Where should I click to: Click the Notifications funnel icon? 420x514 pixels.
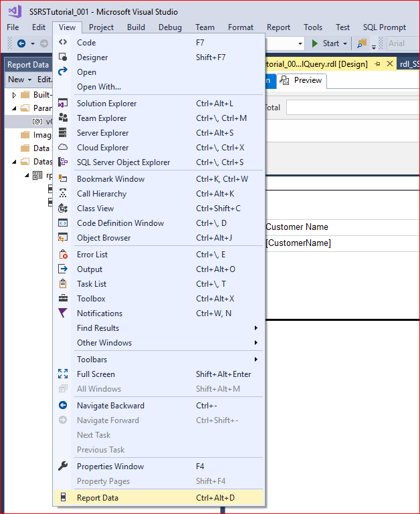(x=63, y=313)
